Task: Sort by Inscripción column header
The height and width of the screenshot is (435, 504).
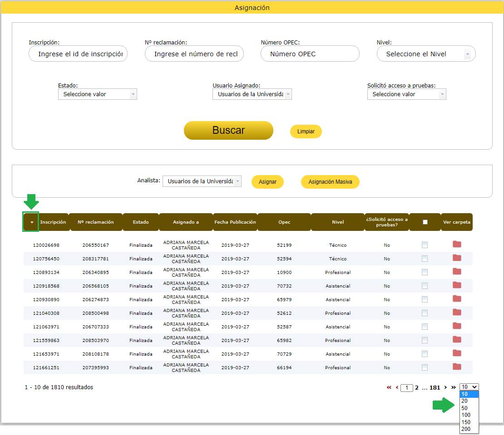Action: [x=53, y=222]
